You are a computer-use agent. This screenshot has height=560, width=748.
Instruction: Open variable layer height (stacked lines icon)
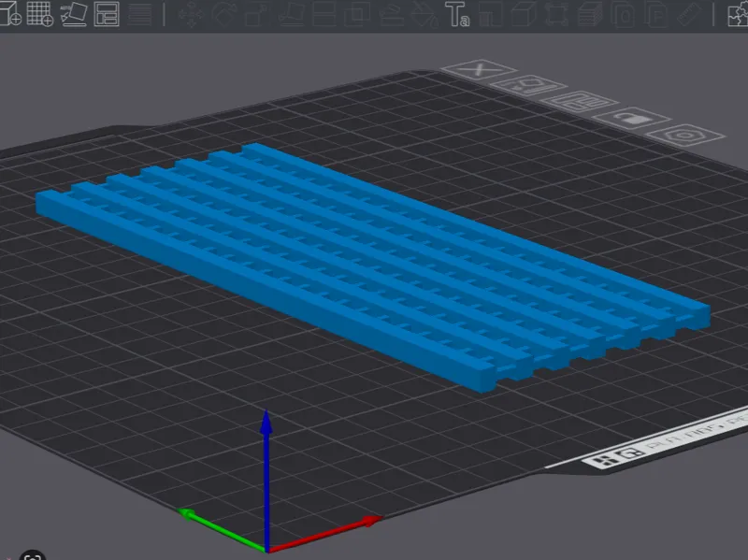click(139, 14)
